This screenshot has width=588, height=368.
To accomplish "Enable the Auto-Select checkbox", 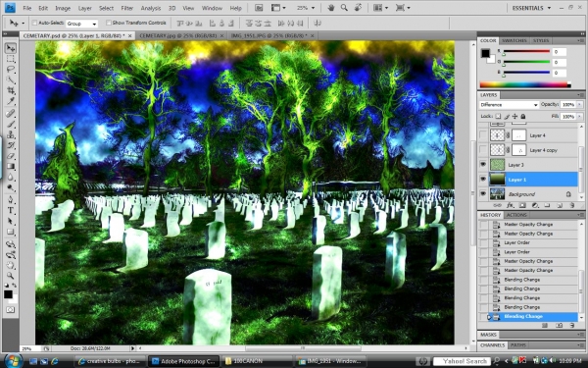I will tap(34, 23).
